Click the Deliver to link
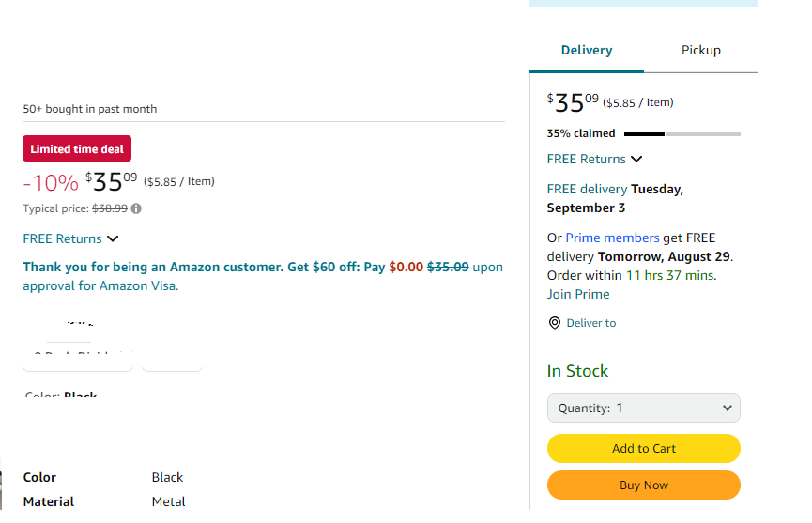The image size is (812, 523). [x=590, y=323]
